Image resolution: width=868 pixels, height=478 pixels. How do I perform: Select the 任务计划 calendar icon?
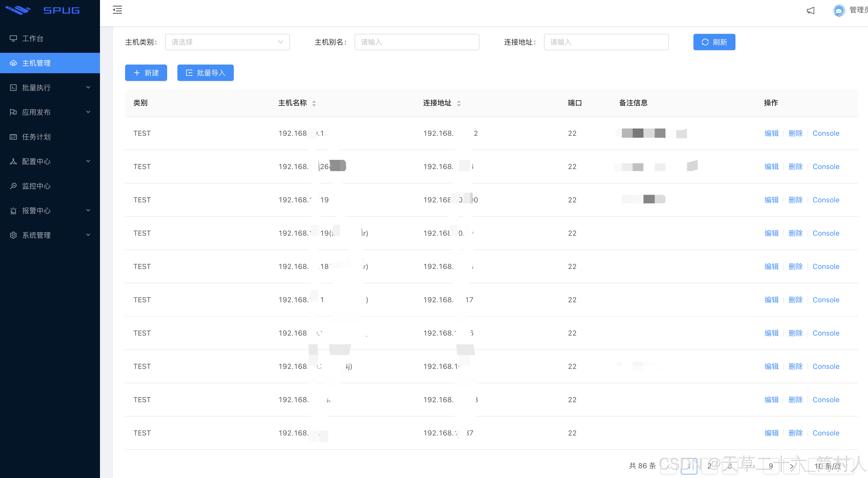click(x=14, y=137)
